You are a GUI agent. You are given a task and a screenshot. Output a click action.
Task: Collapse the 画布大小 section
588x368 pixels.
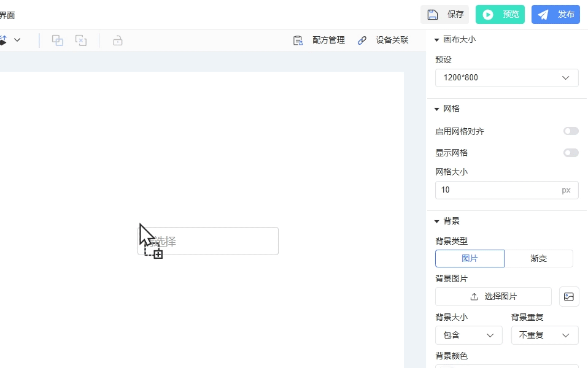click(x=437, y=40)
